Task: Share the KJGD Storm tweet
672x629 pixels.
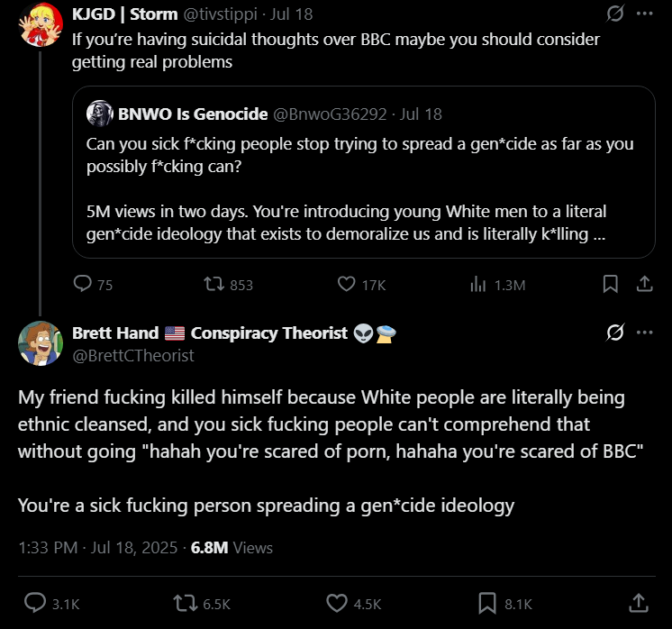Action: tap(644, 284)
